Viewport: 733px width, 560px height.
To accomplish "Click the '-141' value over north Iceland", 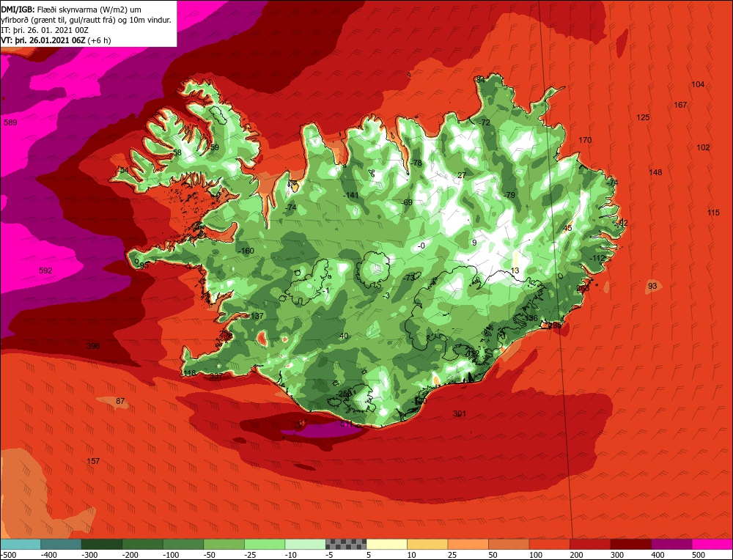I will click(350, 195).
